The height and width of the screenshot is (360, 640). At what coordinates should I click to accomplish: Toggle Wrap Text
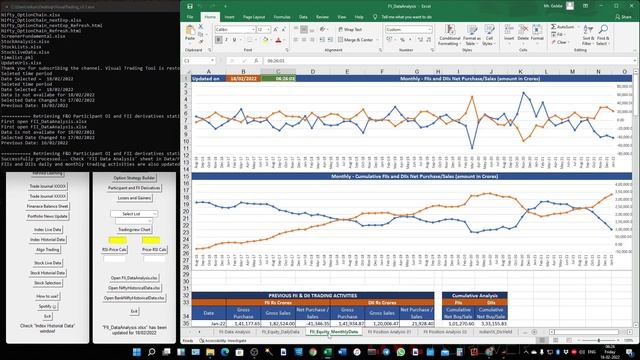pyautogui.click(x=350, y=29)
